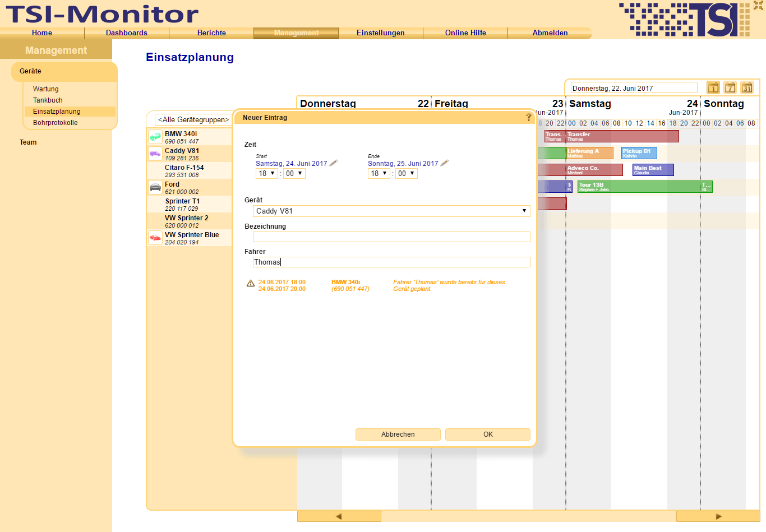
Task: Click the date field Donnerstag, 22. Juni 2017
Action: point(634,88)
